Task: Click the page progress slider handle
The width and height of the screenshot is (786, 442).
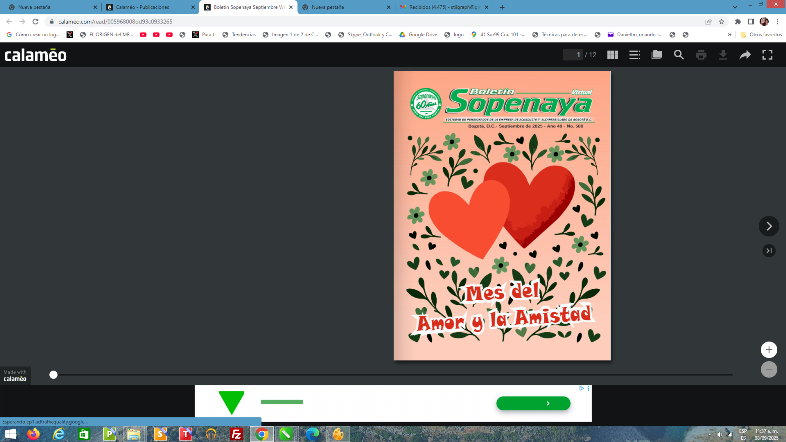Action: [x=54, y=375]
